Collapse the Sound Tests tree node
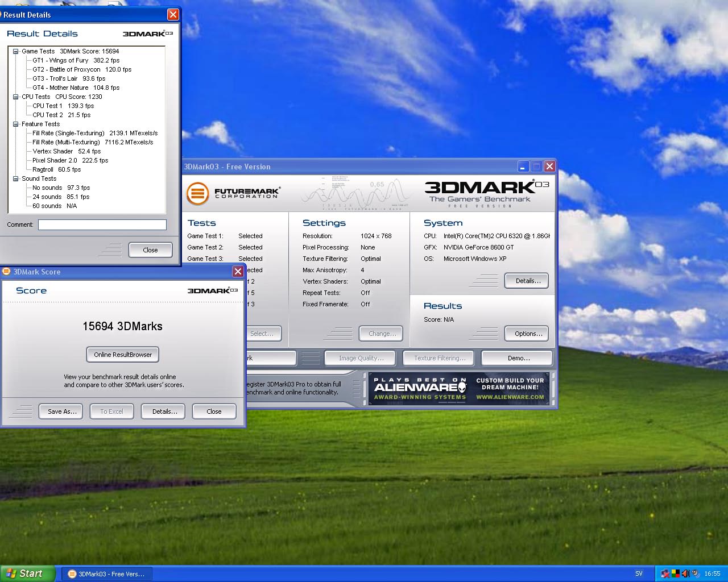 [16, 178]
